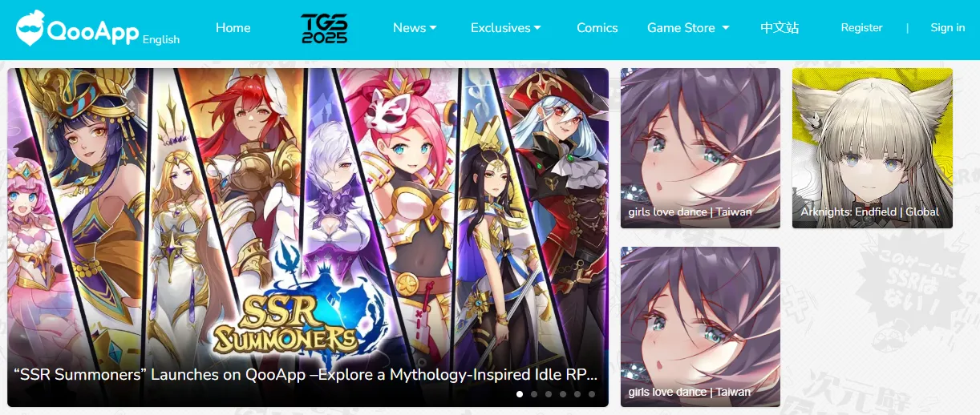
Task: Jump to the last carousel slide dot
Action: pyautogui.click(x=592, y=394)
